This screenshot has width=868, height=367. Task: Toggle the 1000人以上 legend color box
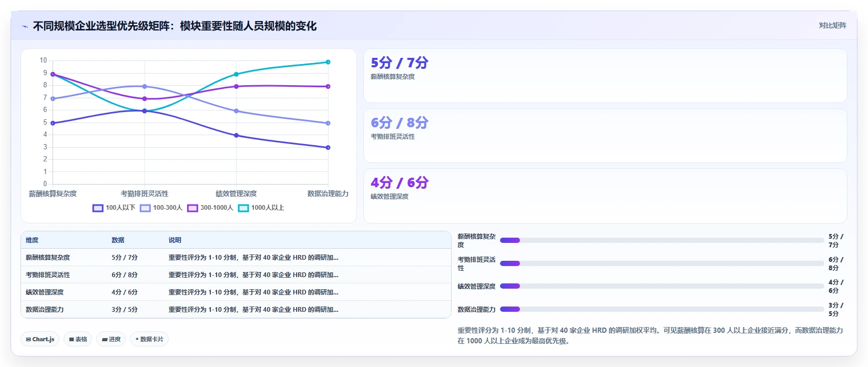click(243, 208)
